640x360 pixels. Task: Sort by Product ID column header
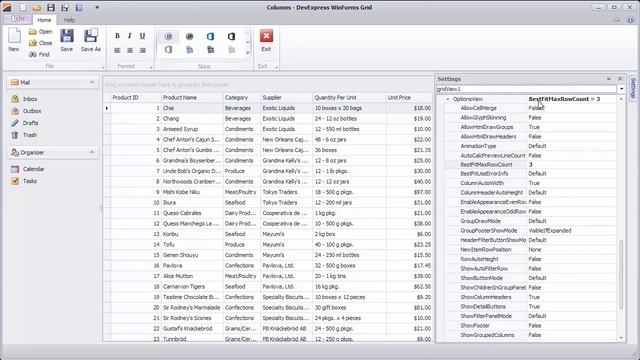pyautogui.click(x=136, y=98)
